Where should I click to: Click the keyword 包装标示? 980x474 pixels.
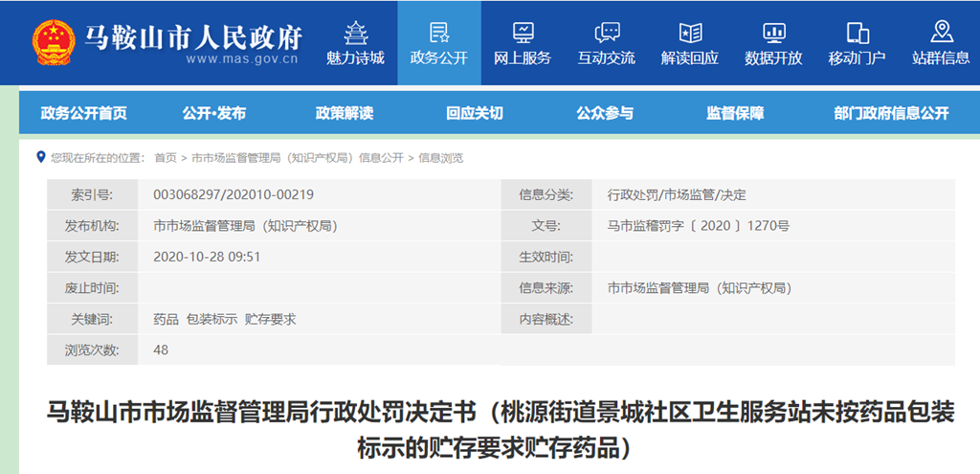(x=212, y=319)
